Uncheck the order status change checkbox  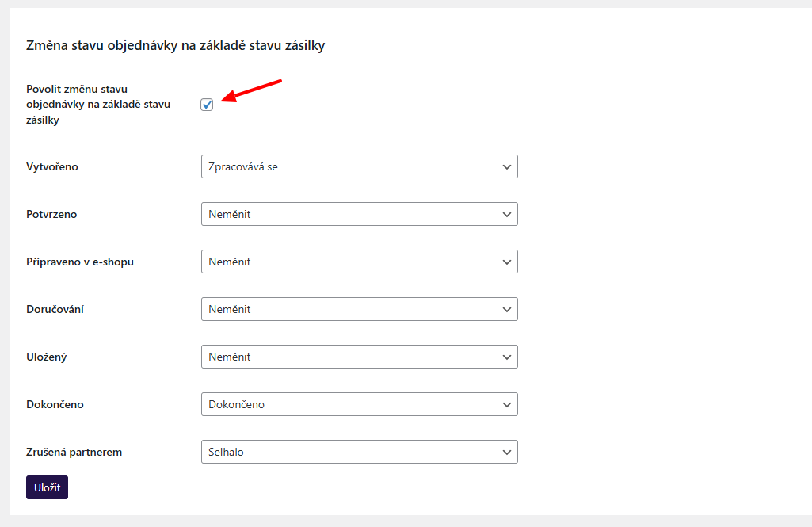click(207, 105)
